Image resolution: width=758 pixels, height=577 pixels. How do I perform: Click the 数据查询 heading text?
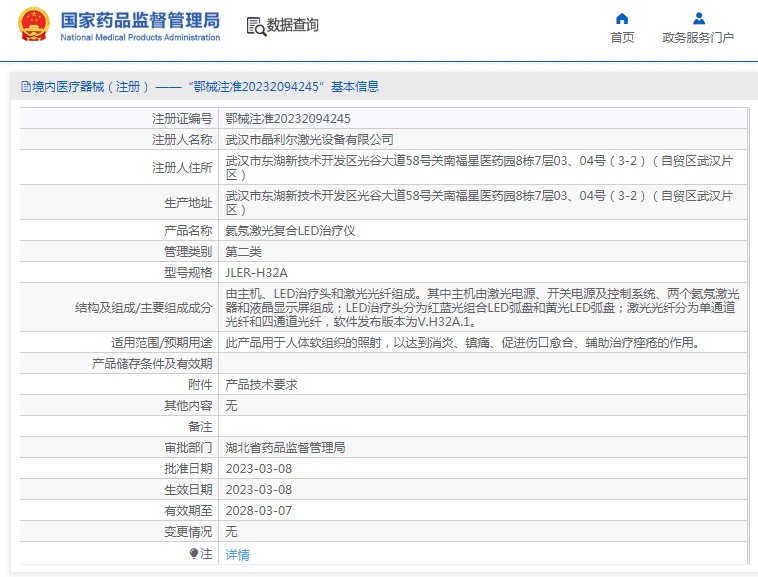292,25
